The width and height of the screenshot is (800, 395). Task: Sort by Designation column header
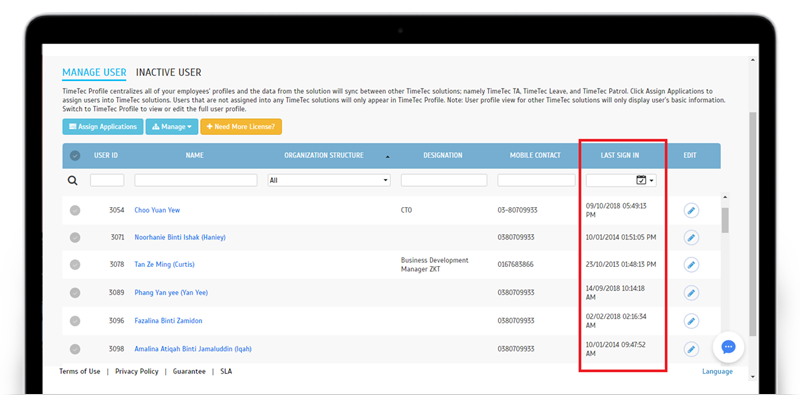click(443, 156)
